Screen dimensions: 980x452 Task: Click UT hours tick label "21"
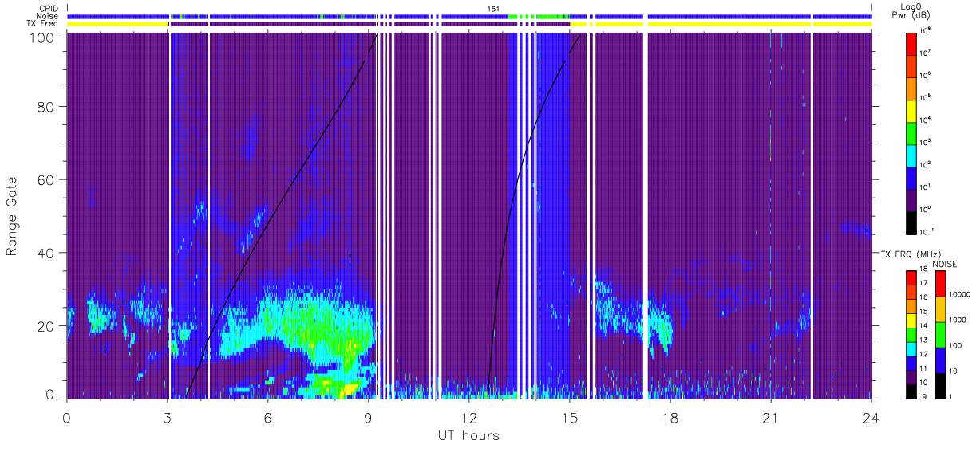(770, 417)
